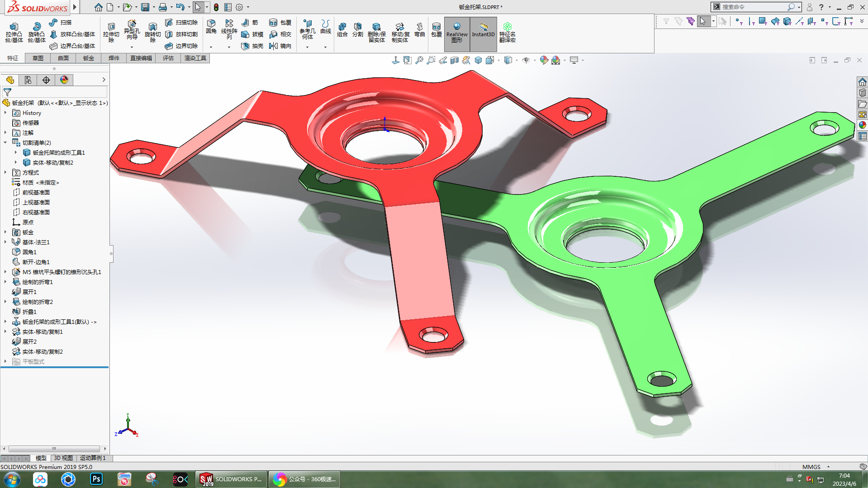Select the Shell (抽壳) tool

point(252,46)
